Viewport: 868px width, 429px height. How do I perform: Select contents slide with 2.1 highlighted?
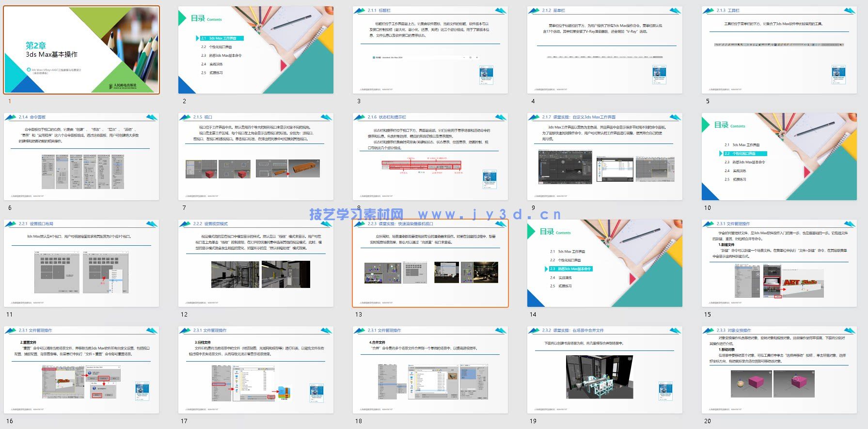[x=256, y=50]
